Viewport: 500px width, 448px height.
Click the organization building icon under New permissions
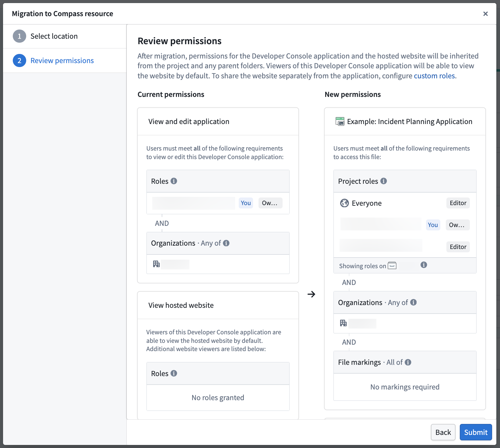click(343, 323)
